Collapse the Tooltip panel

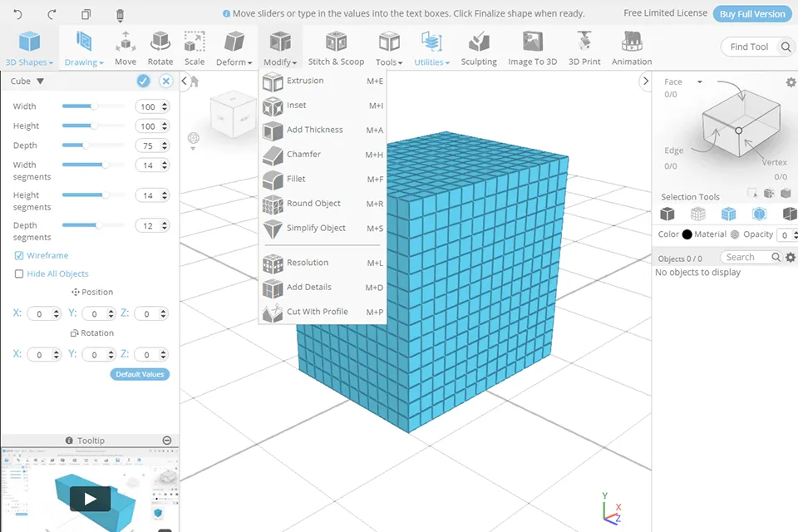coord(167,440)
